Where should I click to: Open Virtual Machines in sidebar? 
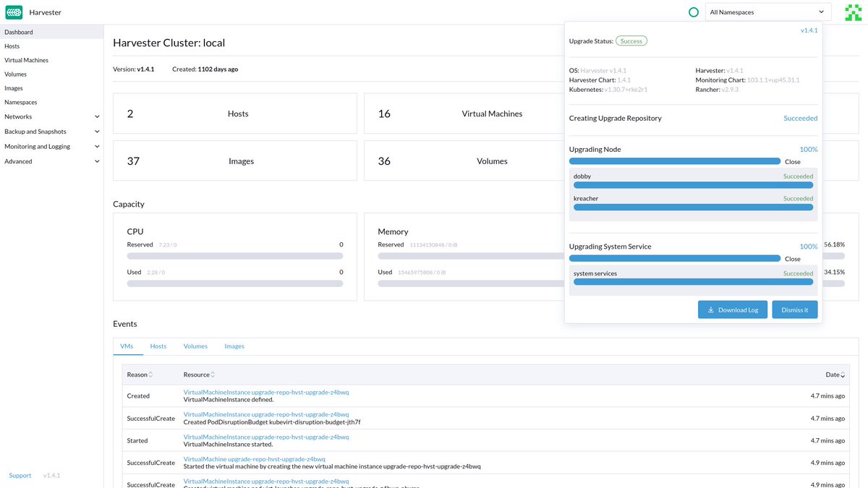tap(51, 60)
